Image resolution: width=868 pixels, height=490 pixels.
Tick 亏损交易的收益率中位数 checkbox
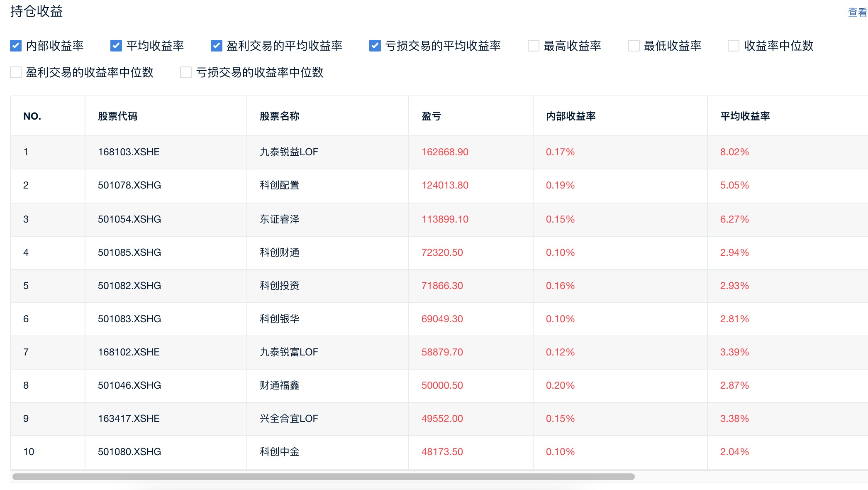(x=186, y=72)
